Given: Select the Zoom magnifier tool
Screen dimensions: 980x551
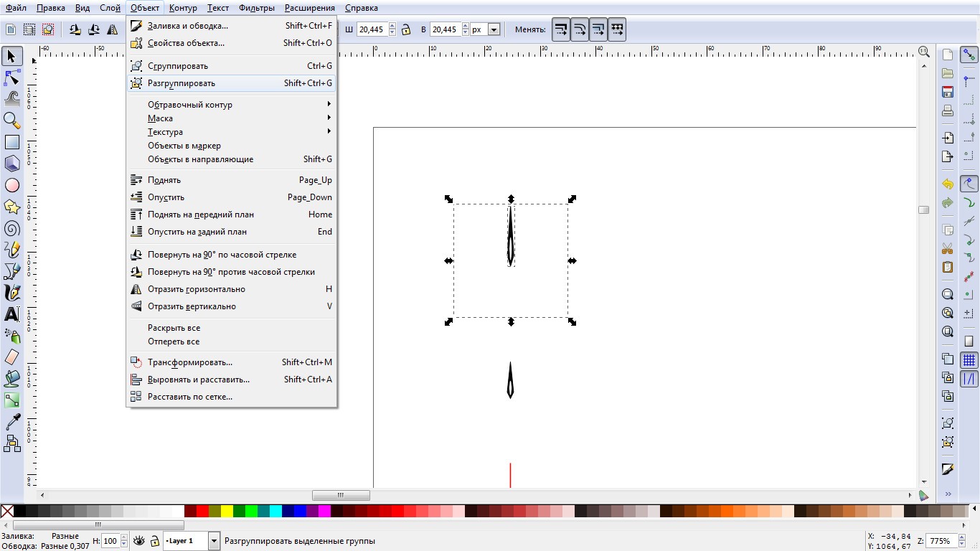Looking at the screenshot, I should (x=11, y=121).
